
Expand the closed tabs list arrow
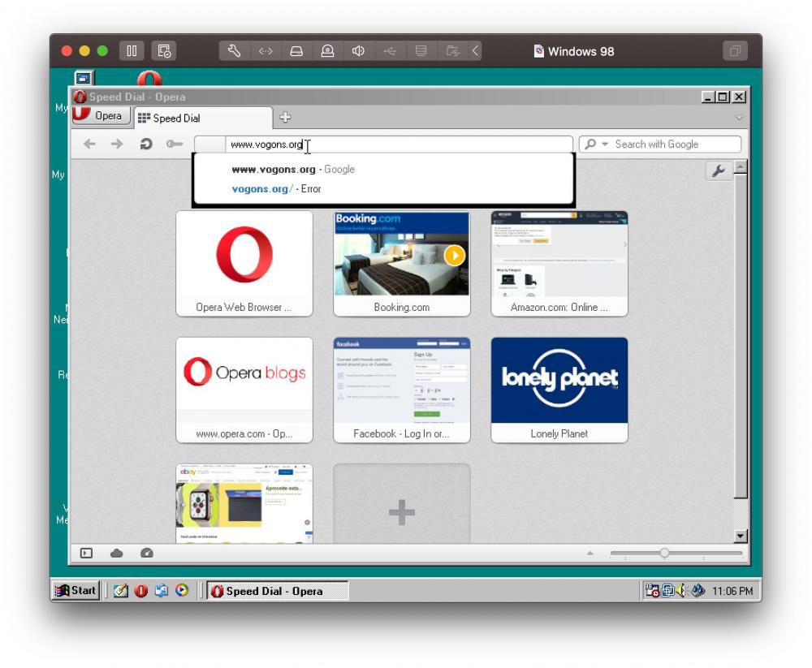pos(738,118)
